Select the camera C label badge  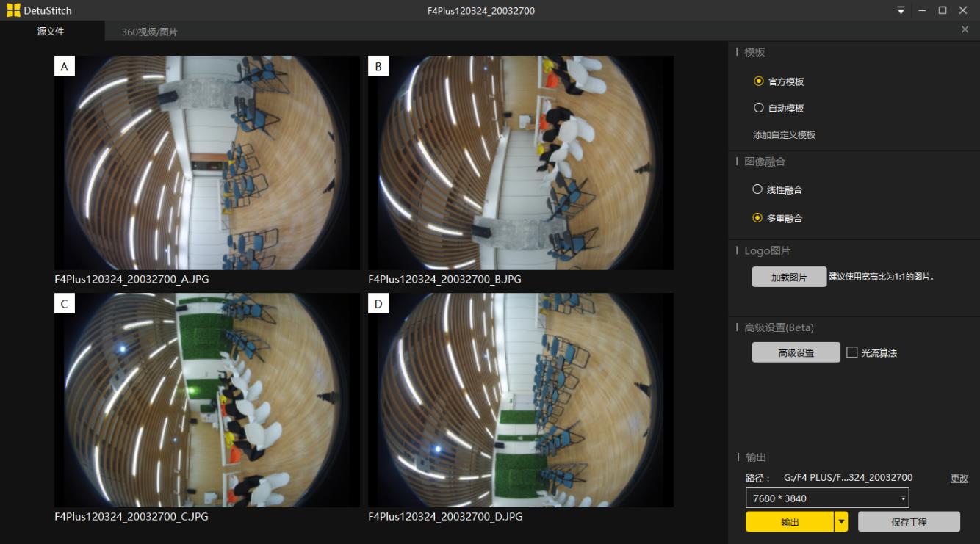65,304
